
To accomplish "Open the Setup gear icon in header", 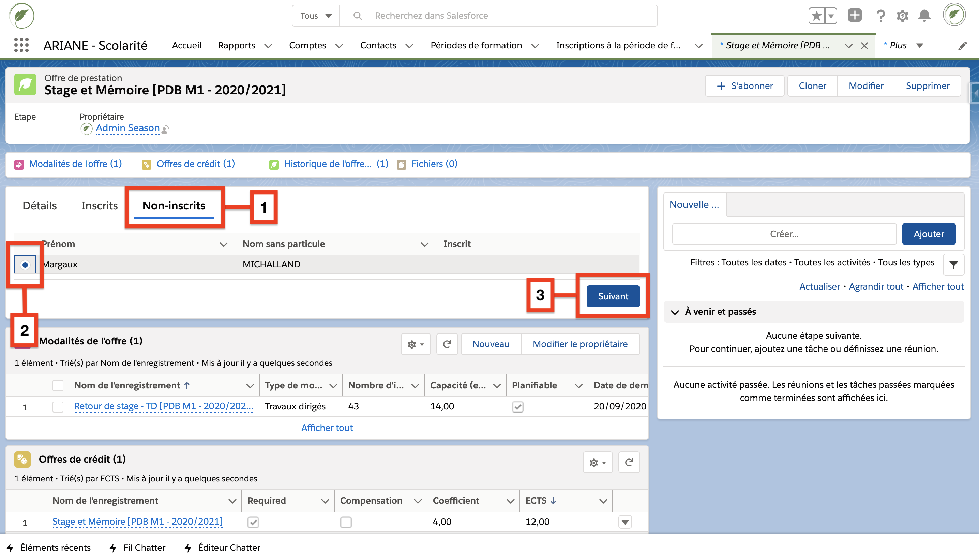I will pyautogui.click(x=902, y=16).
